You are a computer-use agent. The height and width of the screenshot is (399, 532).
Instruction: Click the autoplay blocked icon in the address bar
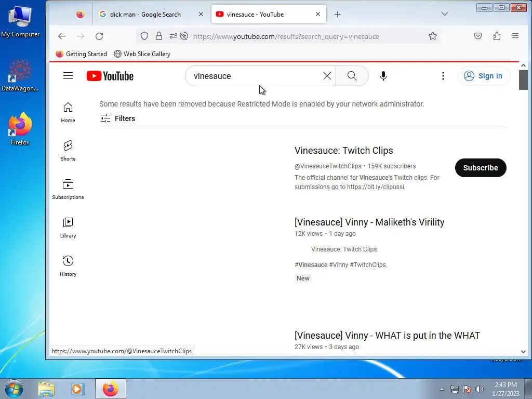click(184, 36)
